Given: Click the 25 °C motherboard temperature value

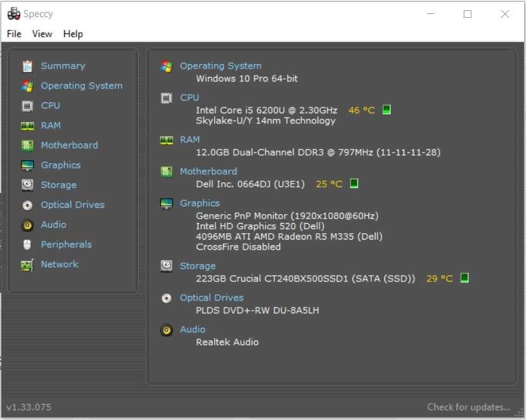Looking at the screenshot, I should tap(329, 184).
